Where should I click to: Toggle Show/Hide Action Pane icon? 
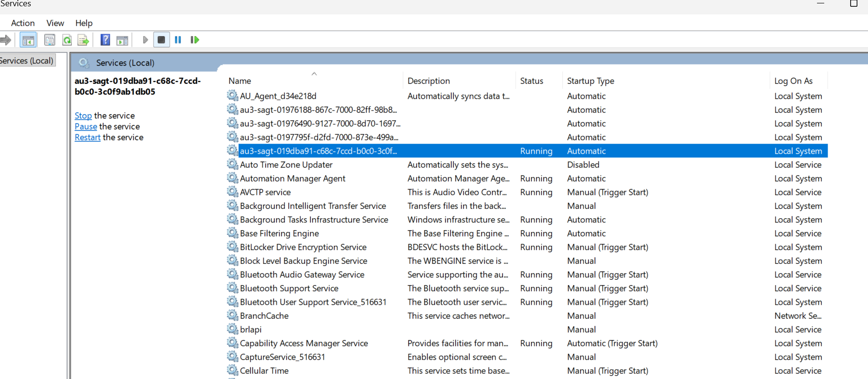point(123,40)
